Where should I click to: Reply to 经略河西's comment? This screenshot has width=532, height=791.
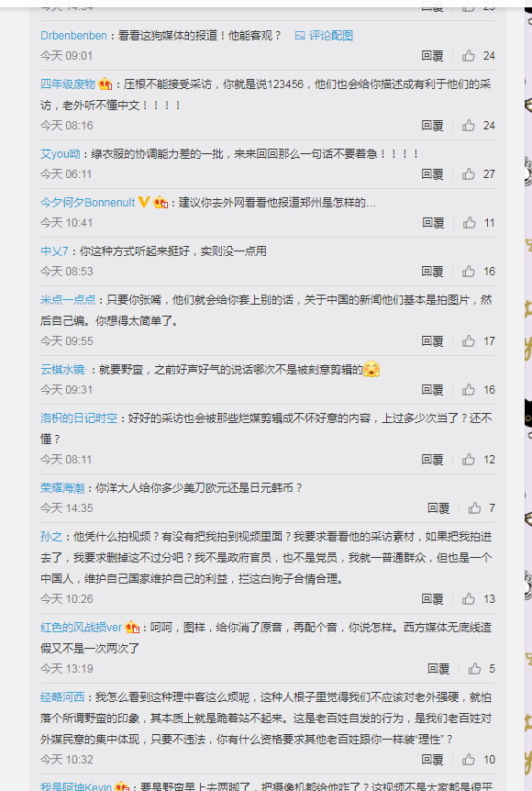[x=432, y=759]
